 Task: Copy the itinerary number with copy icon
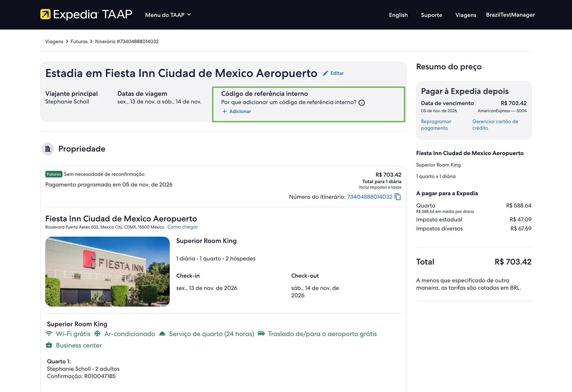(x=398, y=197)
